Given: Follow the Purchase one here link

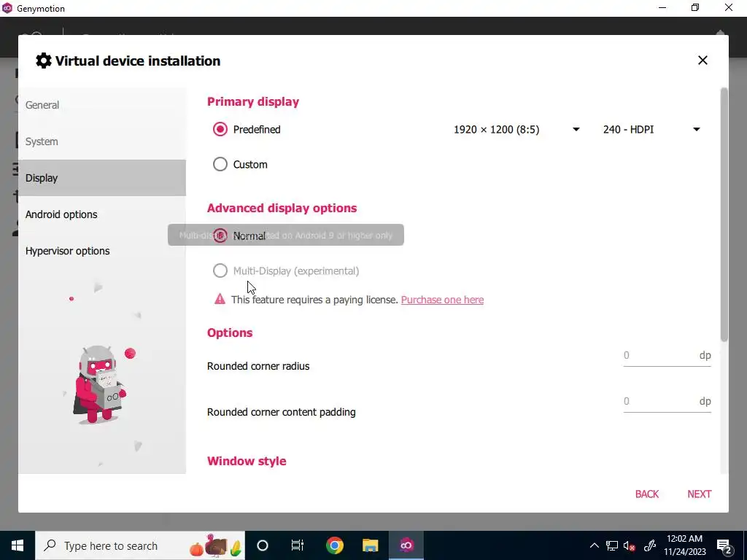Looking at the screenshot, I should pyautogui.click(x=442, y=300).
